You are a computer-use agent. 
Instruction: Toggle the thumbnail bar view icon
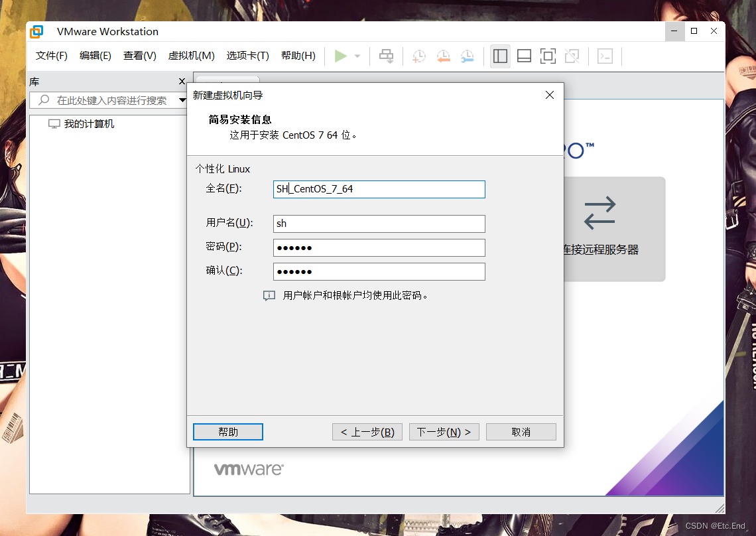point(524,56)
